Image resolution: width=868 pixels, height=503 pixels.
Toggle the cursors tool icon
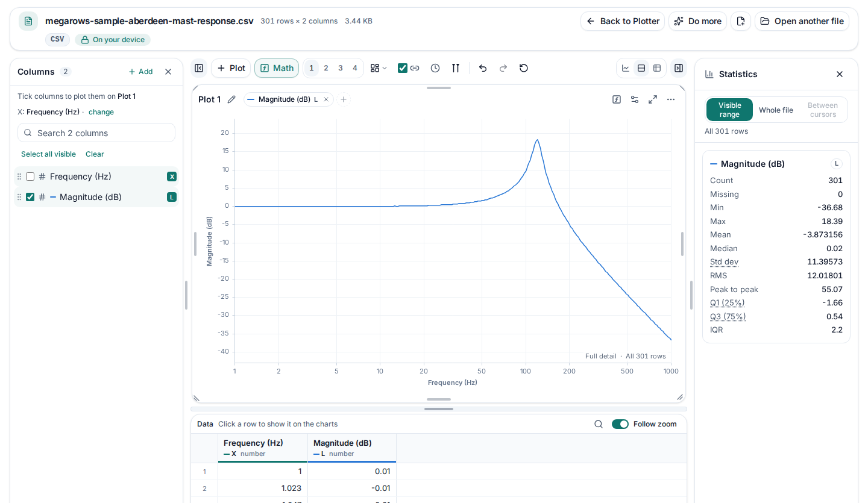coord(456,68)
